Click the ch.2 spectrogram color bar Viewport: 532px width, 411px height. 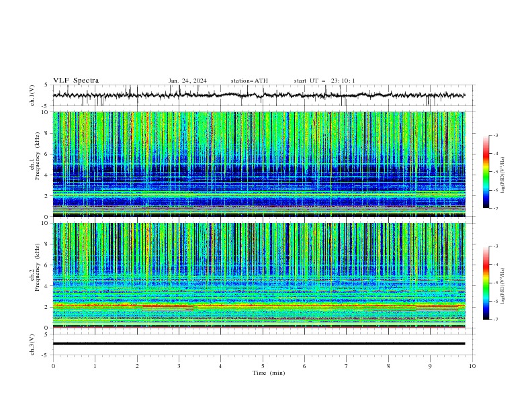click(x=486, y=283)
